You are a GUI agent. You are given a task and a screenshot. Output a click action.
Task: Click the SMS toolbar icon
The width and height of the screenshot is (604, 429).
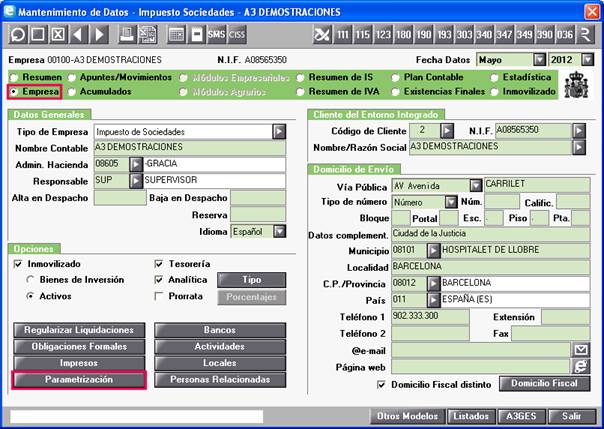coord(216,35)
